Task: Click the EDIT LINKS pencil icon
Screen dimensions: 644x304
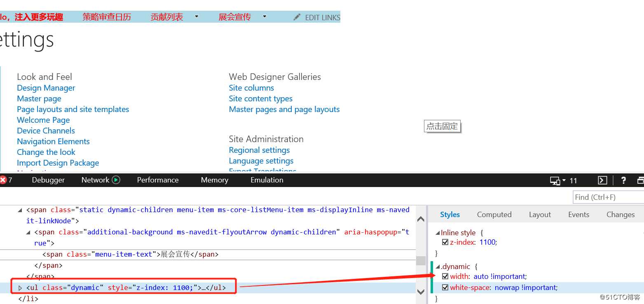Action: (x=297, y=17)
